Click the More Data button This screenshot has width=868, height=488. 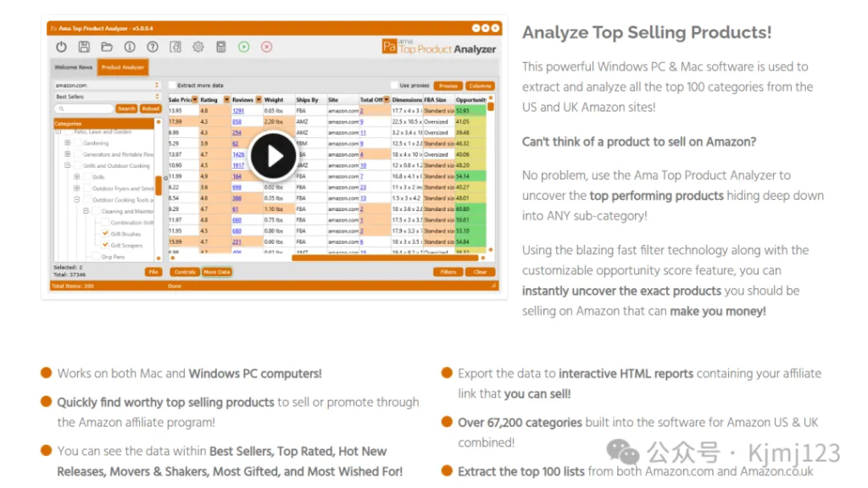[x=216, y=272]
